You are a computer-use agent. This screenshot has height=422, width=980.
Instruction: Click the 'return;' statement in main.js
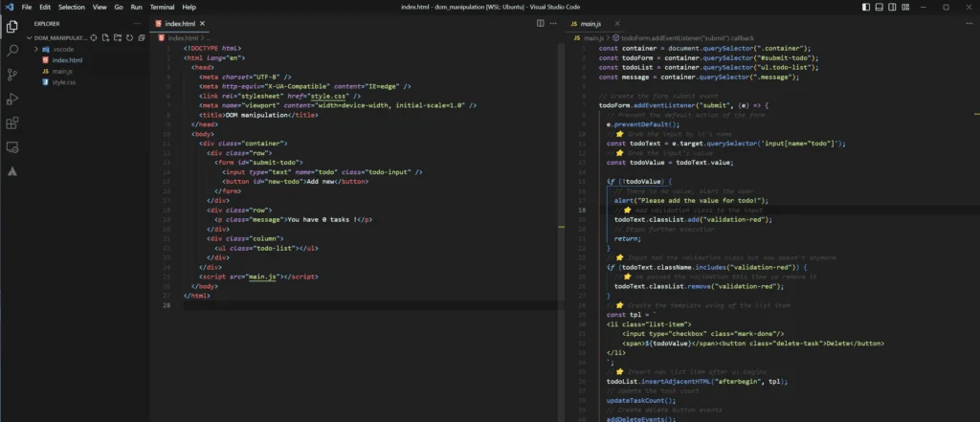[628, 239]
